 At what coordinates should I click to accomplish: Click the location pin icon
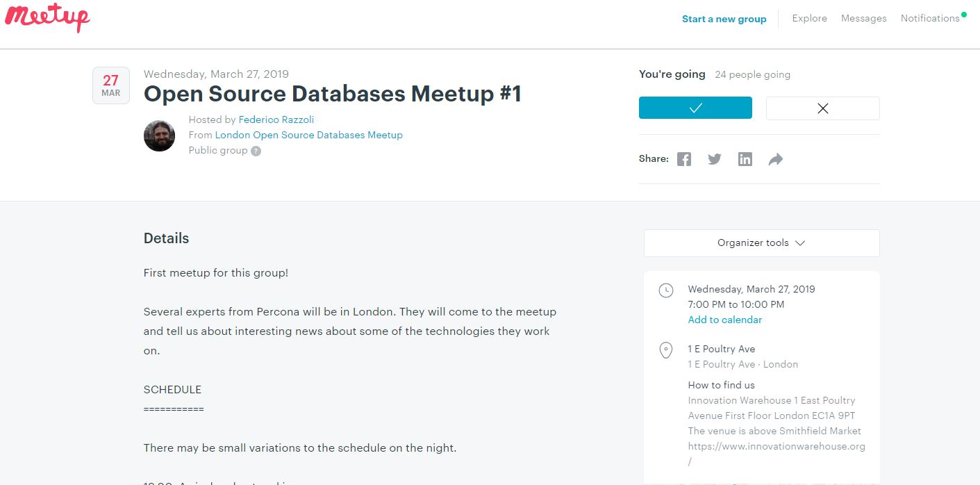(665, 350)
